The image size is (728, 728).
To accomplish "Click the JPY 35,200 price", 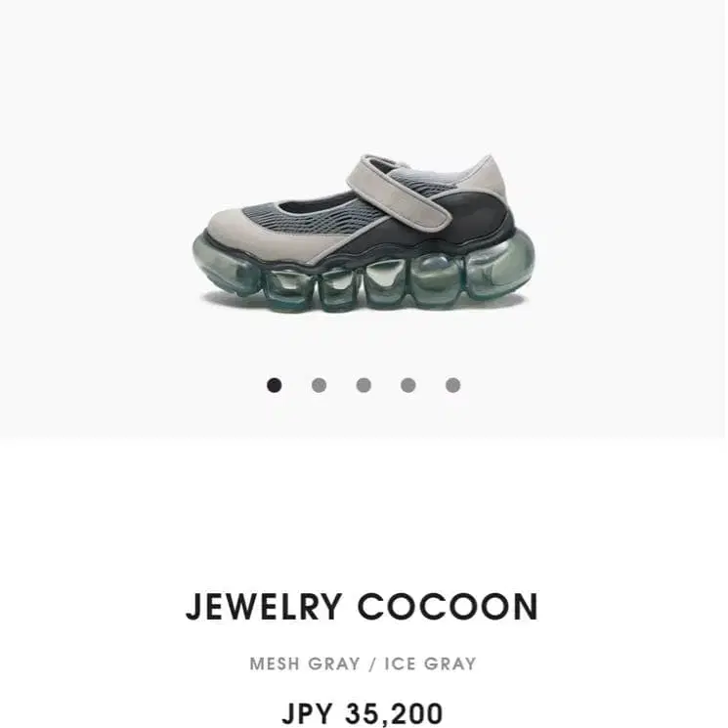I will 363,713.
